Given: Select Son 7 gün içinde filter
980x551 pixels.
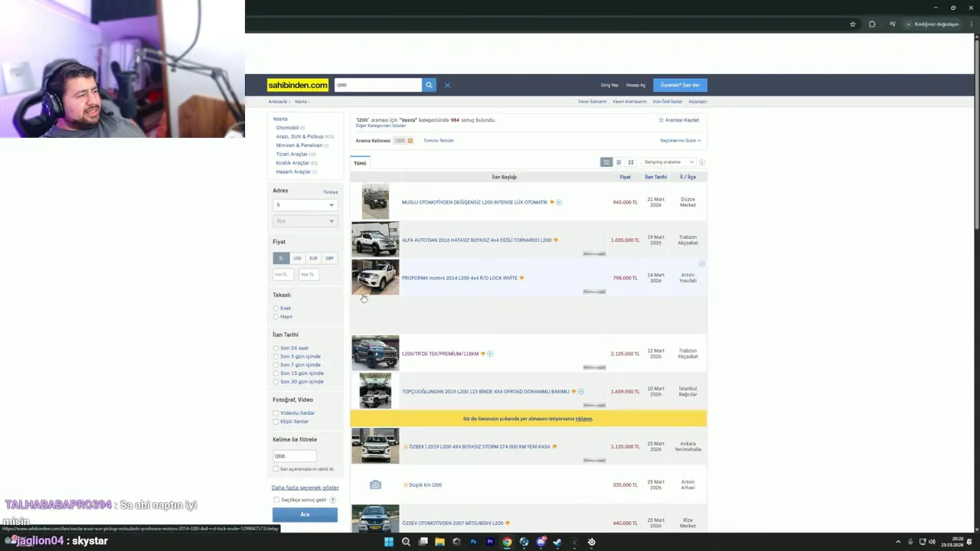Looking at the screenshot, I should pyautogui.click(x=276, y=365).
